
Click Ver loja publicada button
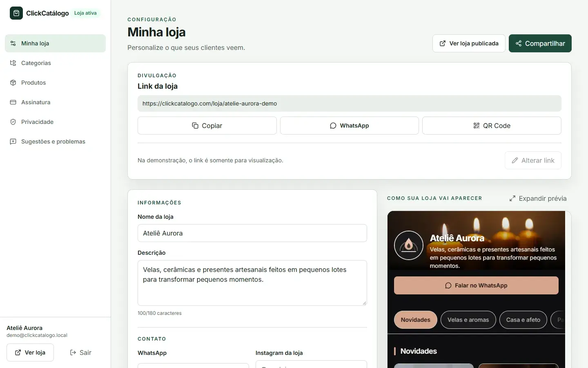pyautogui.click(x=469, y=43)
